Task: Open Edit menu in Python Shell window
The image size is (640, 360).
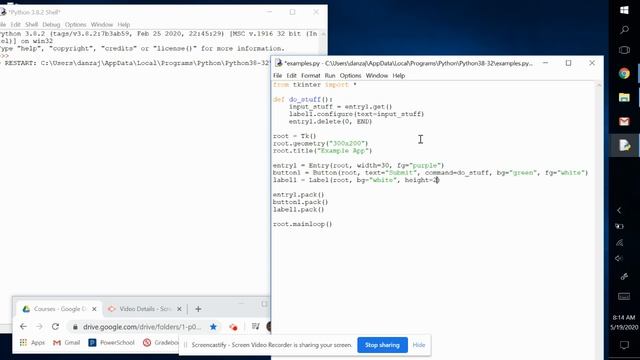Action: pyautogui.click(x=16, y=24)
